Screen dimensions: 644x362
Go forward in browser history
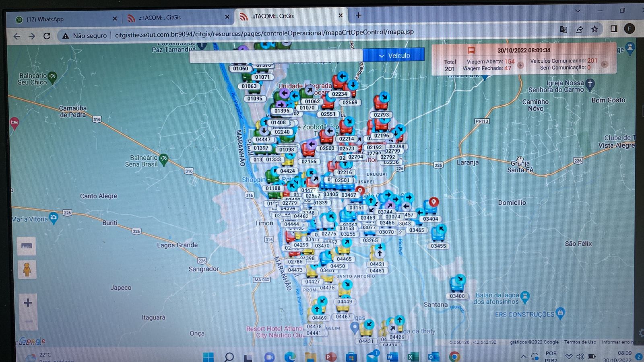[x=32, y=36]
